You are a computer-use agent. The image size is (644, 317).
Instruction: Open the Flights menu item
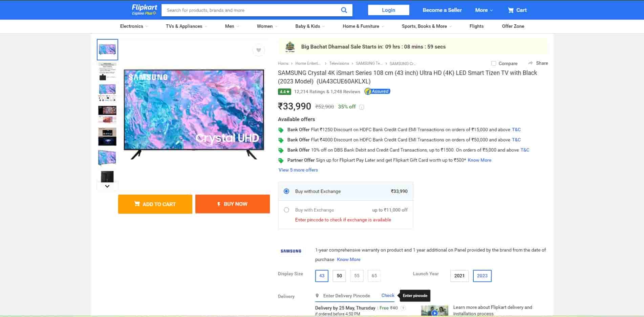[x=476, y=26]
